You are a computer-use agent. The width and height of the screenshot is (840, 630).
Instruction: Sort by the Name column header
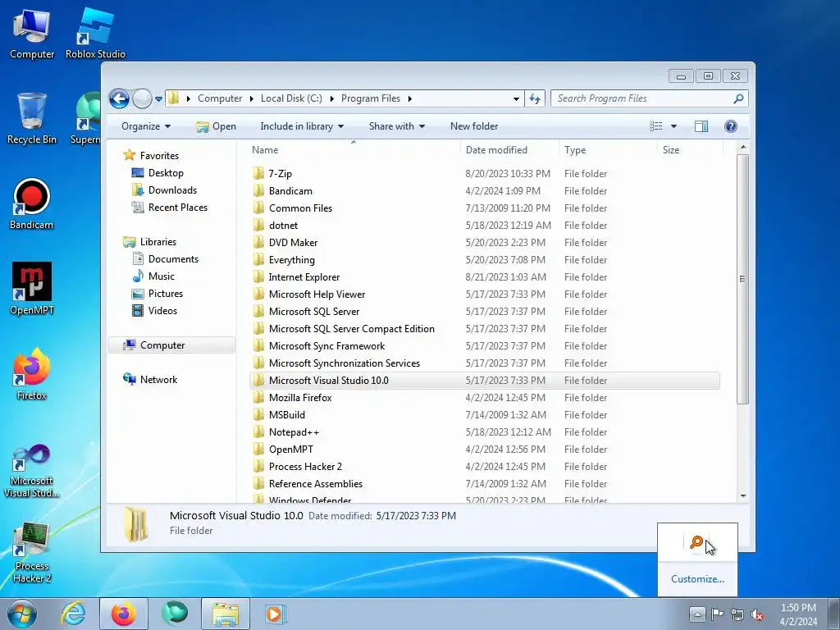(354, 150)
